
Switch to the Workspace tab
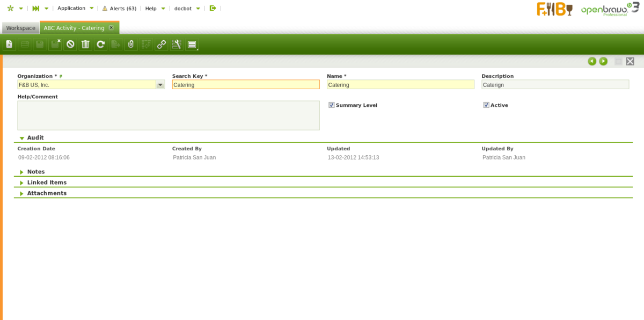point(21,28)
